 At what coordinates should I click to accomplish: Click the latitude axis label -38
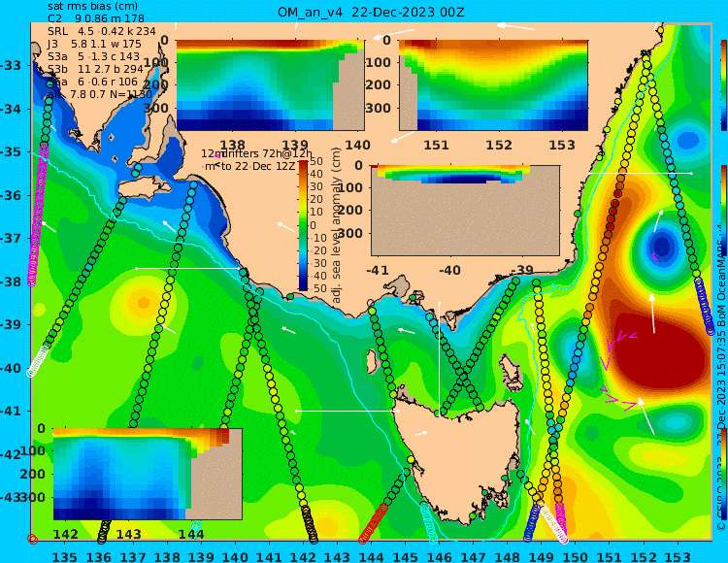pyautogui.click(x=11, y=281)
